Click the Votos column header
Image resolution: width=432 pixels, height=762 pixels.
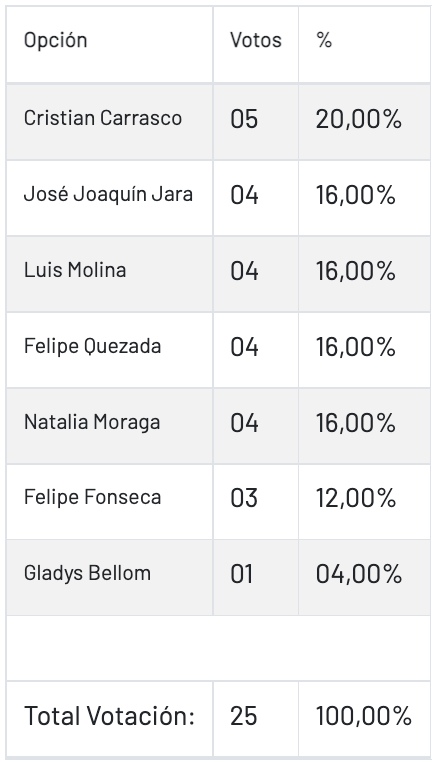tap(256, 40)
